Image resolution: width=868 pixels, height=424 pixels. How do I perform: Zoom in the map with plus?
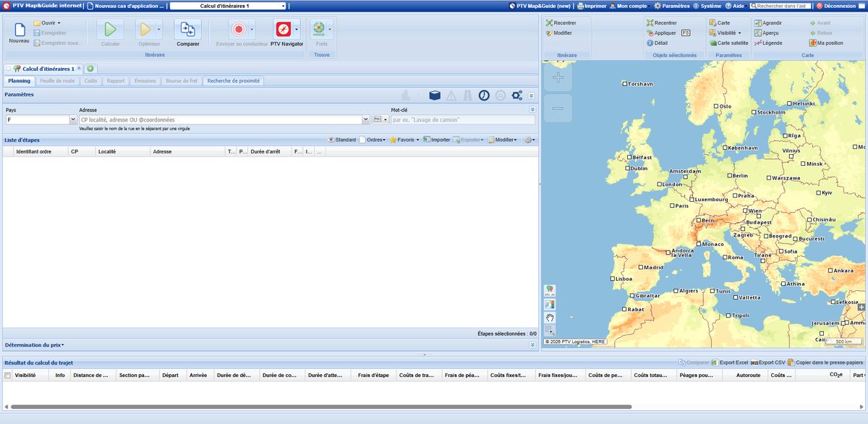tap(558, 77)
